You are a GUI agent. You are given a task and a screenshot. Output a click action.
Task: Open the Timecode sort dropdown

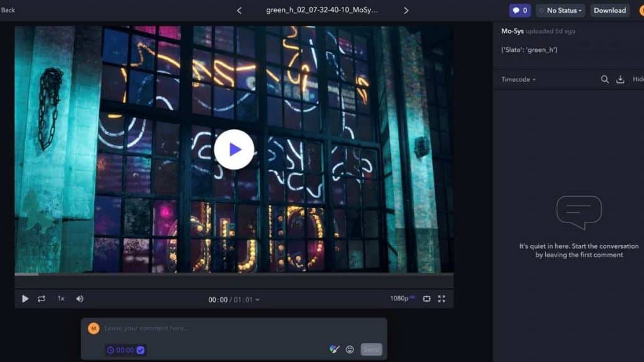(x=518, y=79)
